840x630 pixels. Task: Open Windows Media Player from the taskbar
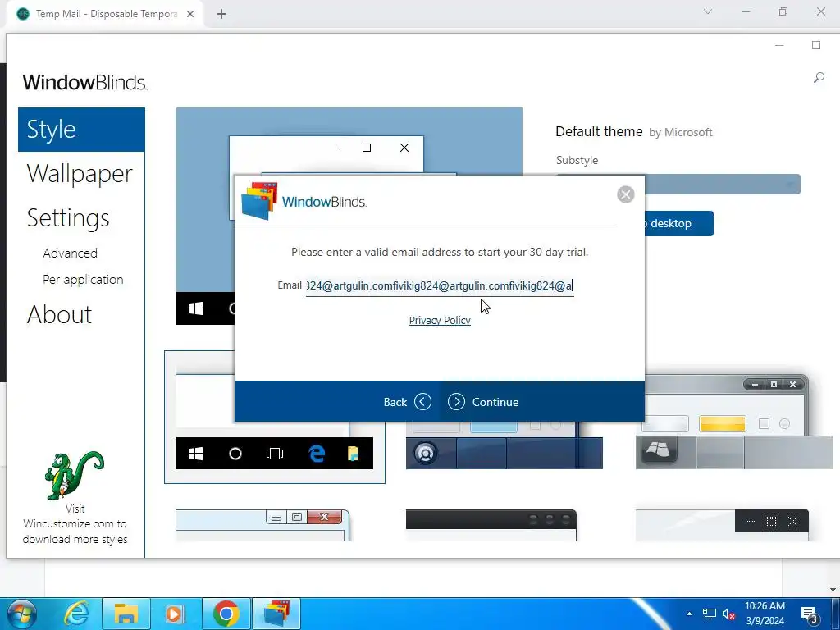click(174, 614)
